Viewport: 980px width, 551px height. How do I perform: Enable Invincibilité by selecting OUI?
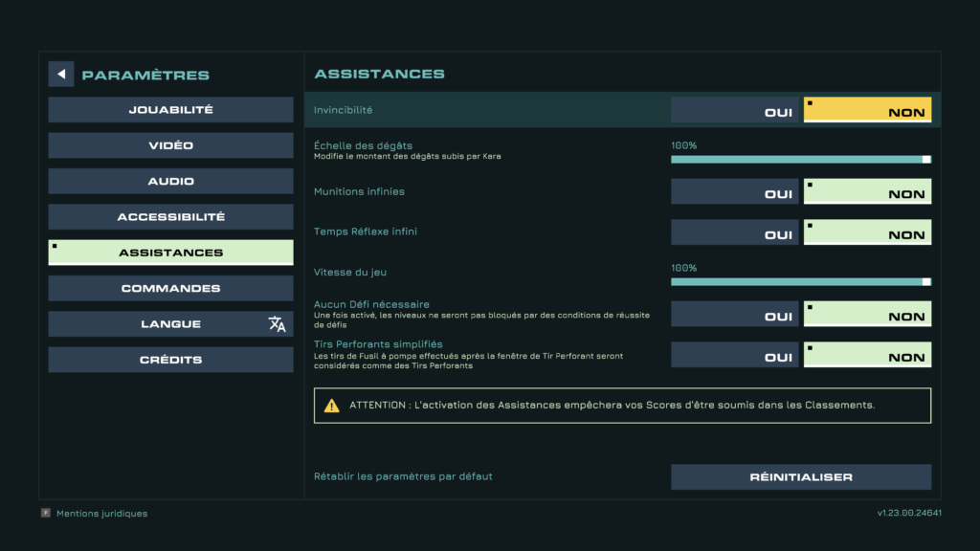pos(734,110)
